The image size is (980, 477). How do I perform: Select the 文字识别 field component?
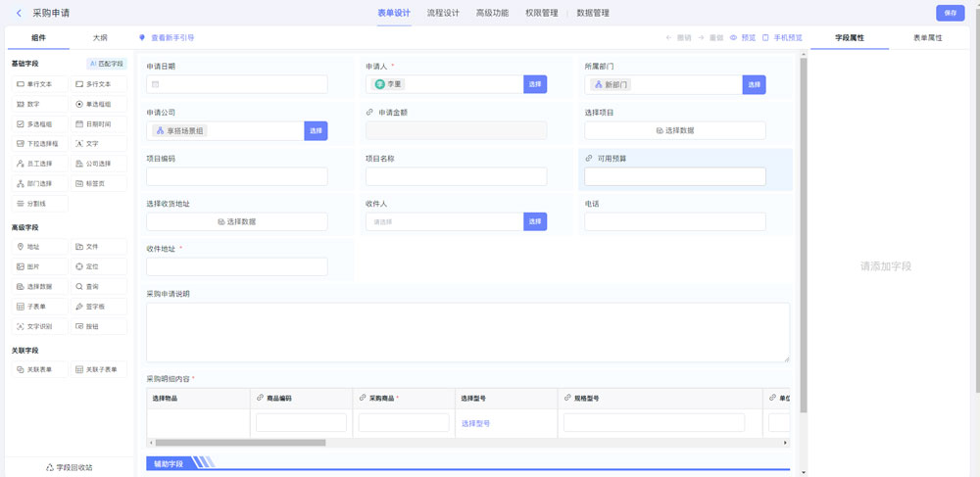[40, 326]
